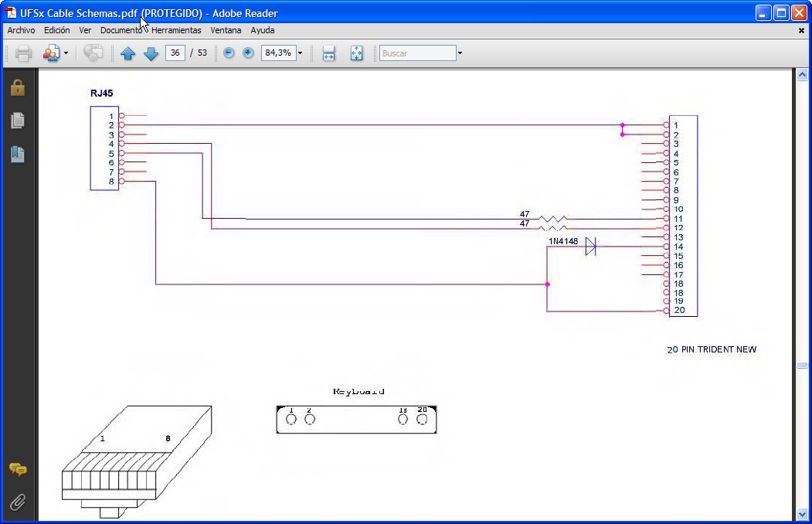Click the page number field showing 36
Screen dimensions: 812x524
pos(175,53)
